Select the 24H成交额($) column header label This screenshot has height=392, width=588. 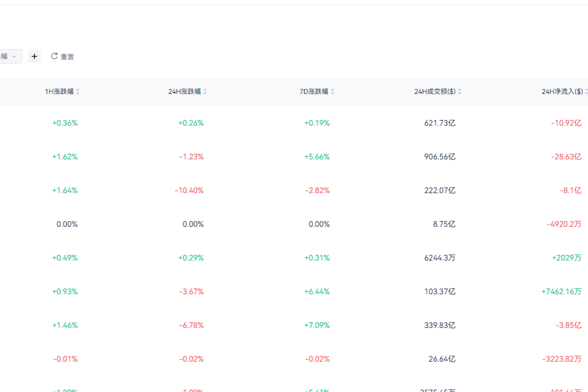click(x=434, y=91)
